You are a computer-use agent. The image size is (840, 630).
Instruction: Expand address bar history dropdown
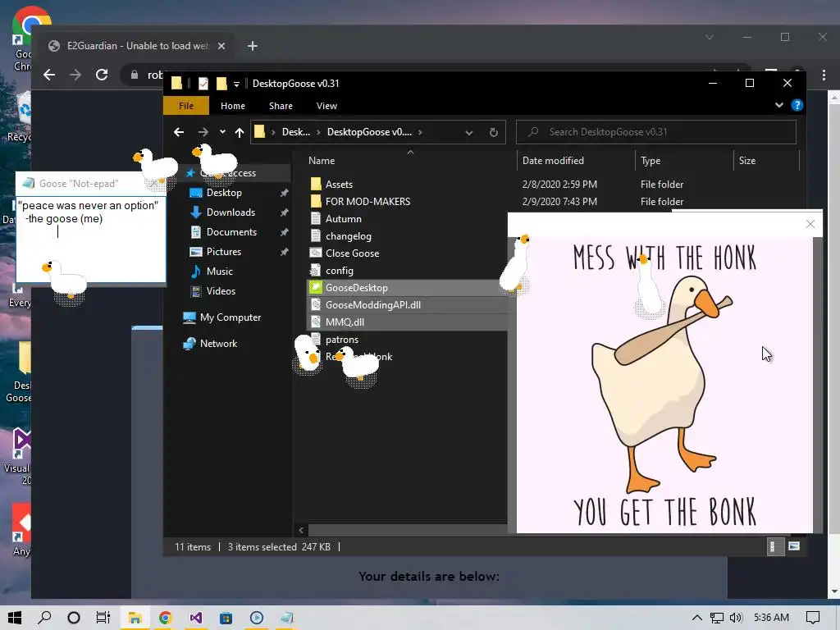(x=468, y=132)
